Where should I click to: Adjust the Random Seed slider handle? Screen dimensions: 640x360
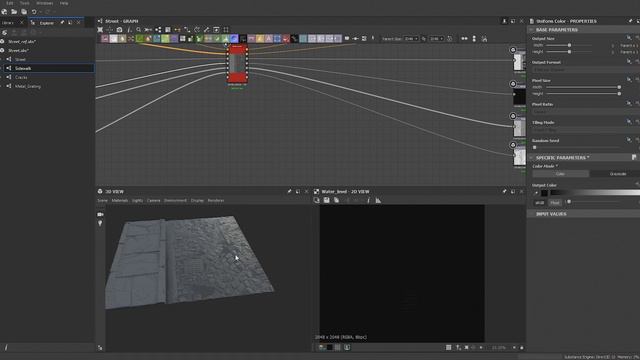point(535,147)
